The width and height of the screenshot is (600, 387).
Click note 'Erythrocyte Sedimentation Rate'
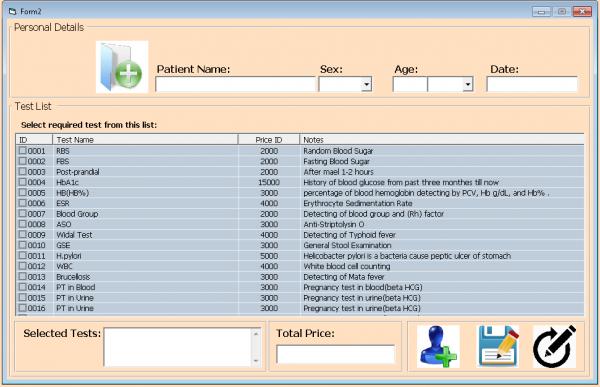(358, 203)
